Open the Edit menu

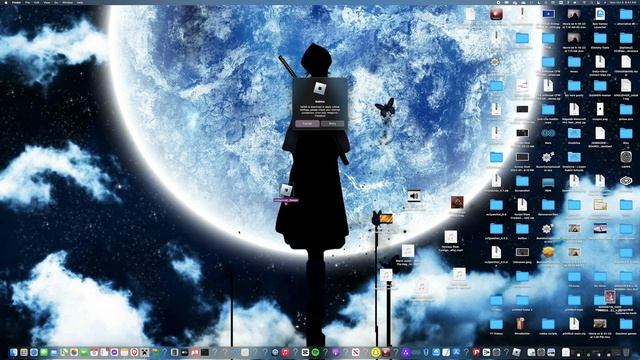(36, 2)
